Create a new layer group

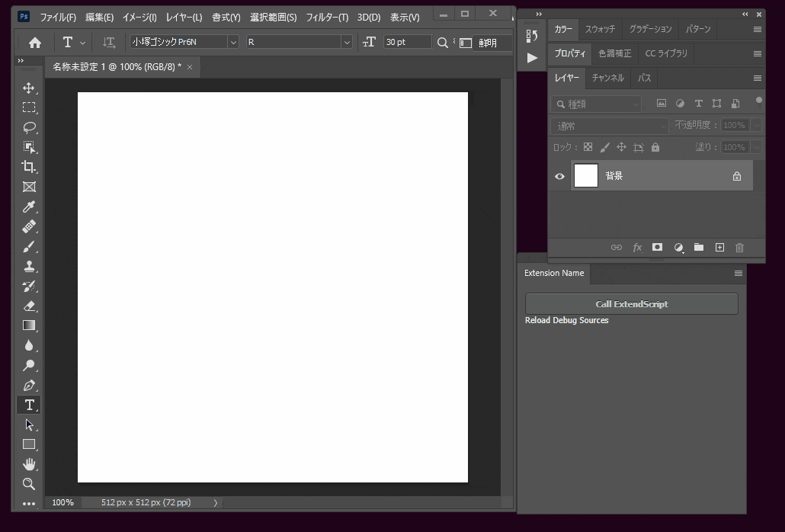point(699,247)
